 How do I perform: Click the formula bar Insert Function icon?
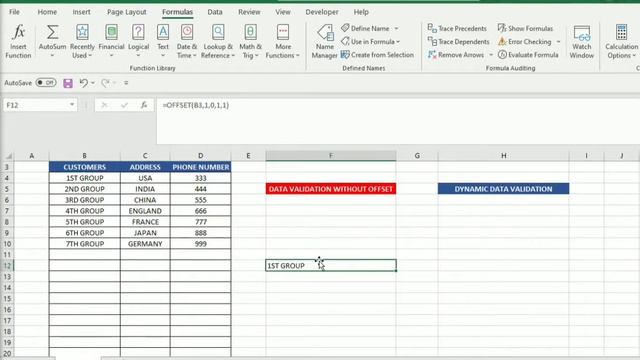144,105
